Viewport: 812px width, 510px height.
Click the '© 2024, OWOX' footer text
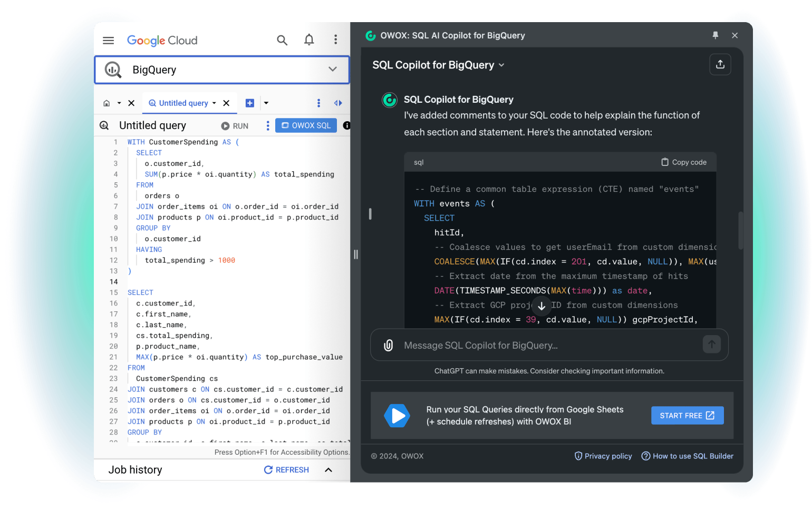pos(398,456)
